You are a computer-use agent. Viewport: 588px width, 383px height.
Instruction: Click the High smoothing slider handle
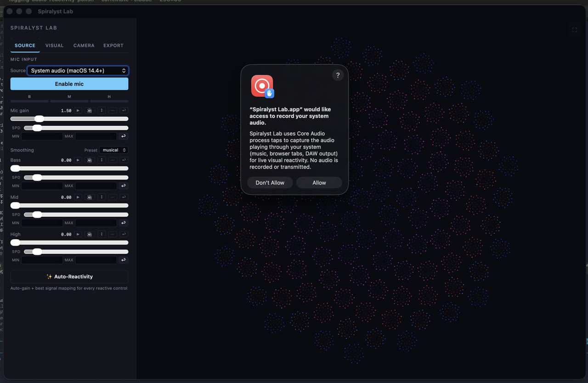click(15, 242)
